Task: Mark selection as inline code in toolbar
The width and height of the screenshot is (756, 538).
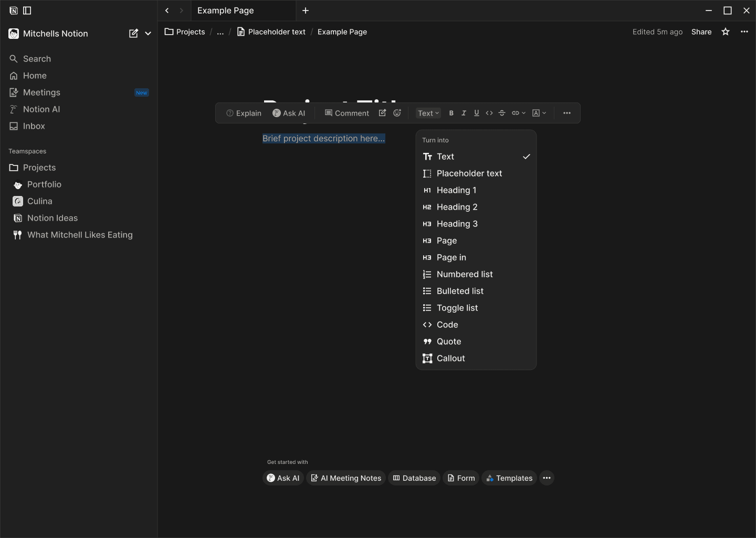Action: tap(489, 113)
